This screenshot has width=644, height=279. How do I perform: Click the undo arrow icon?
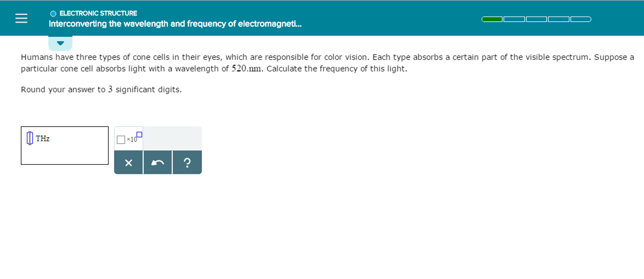pos(158,162)
